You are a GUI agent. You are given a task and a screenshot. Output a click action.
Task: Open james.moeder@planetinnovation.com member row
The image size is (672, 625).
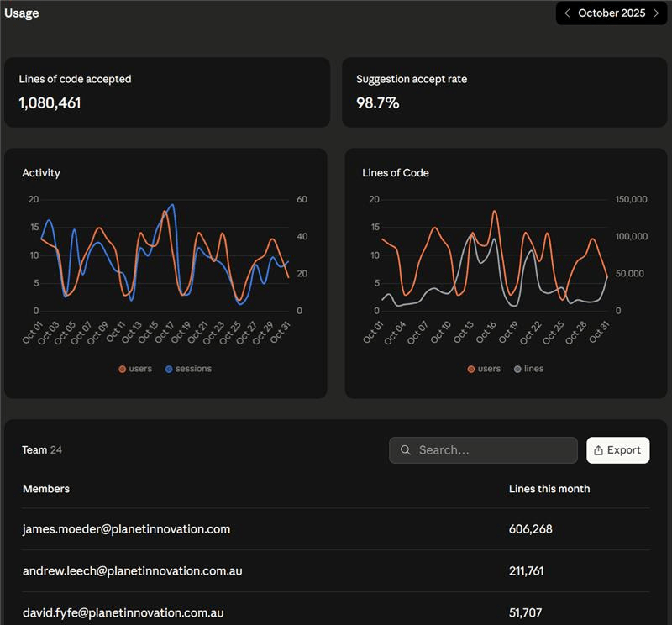[x=126, y=529]
